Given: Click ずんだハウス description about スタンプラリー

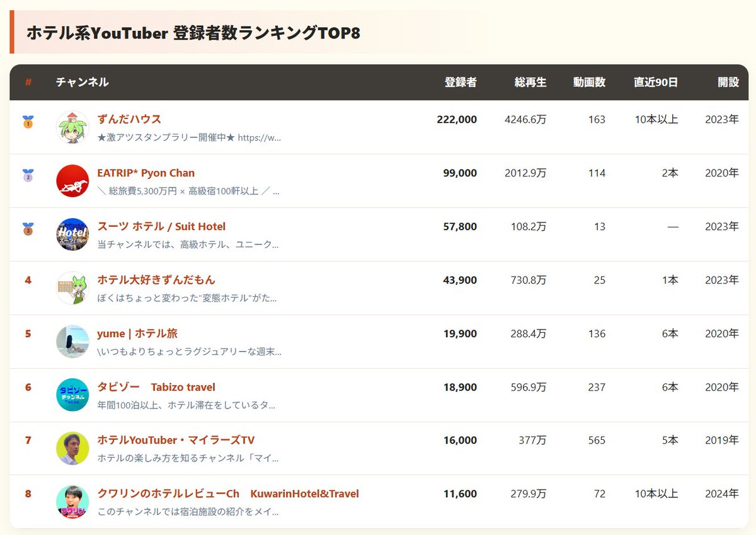Looking at the screenshot, I should click(x=189, y=137).
